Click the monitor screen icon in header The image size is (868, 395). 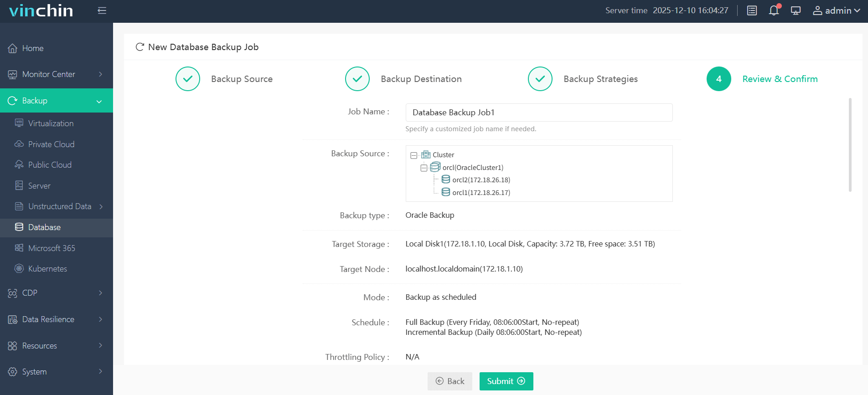[x=796, y=10]
